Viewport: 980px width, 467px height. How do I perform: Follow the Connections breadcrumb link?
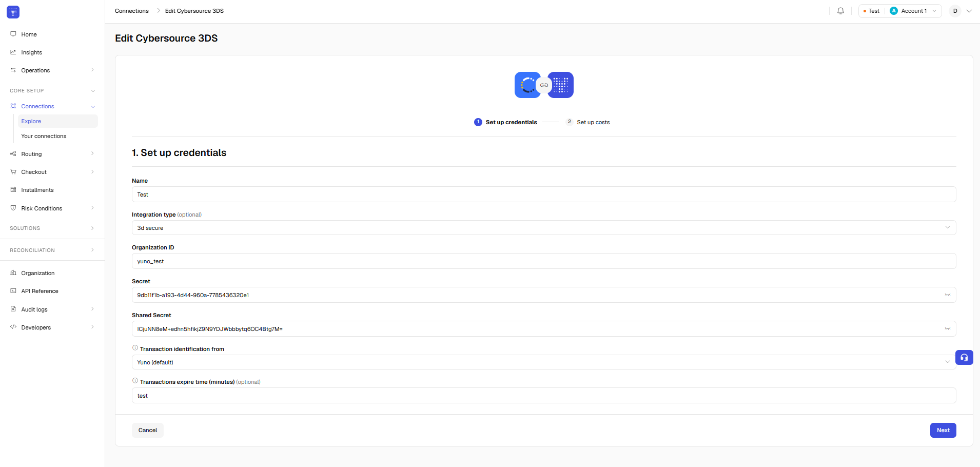[x=132, y=11]
